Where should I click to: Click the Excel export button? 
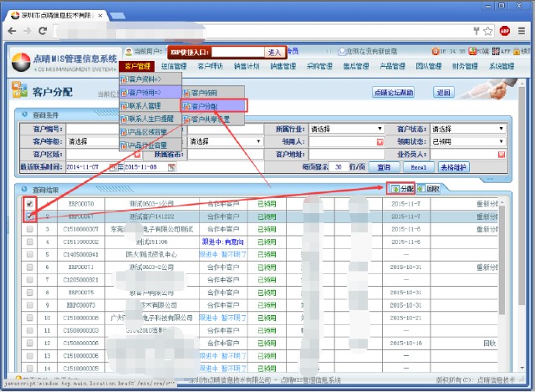point(418,167)
